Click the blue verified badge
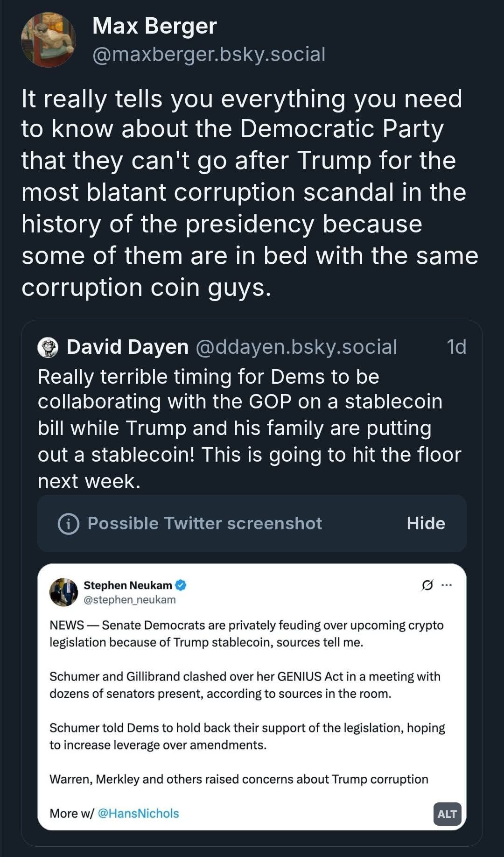The image size is (504, 857). click(x=181, y=585)
